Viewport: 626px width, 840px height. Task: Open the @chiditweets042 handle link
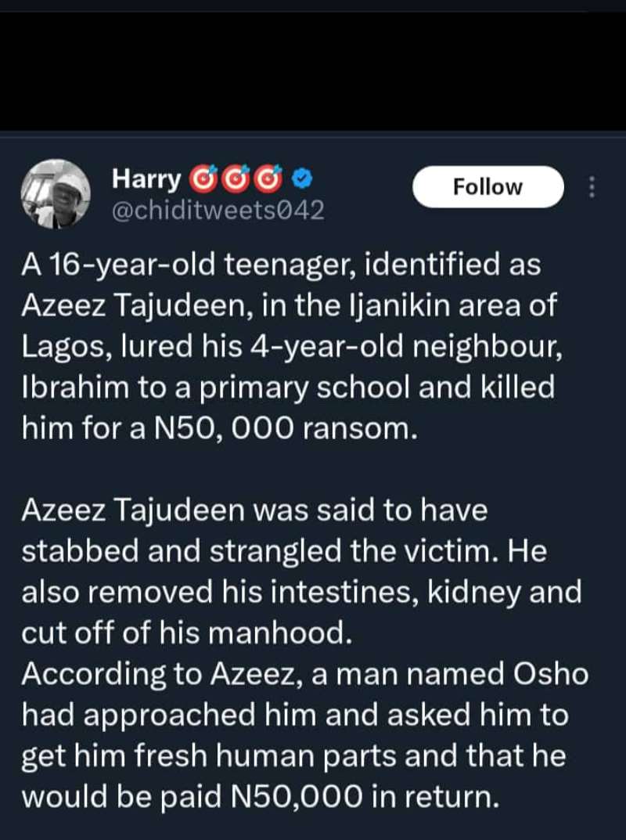[x=218, y=211]
